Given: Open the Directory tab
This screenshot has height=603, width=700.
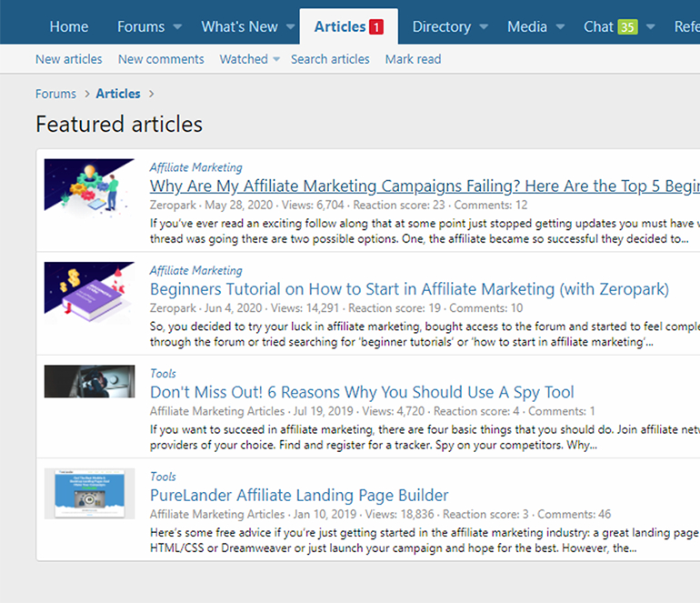Looking at the screenshot, I should pos(441,26).
